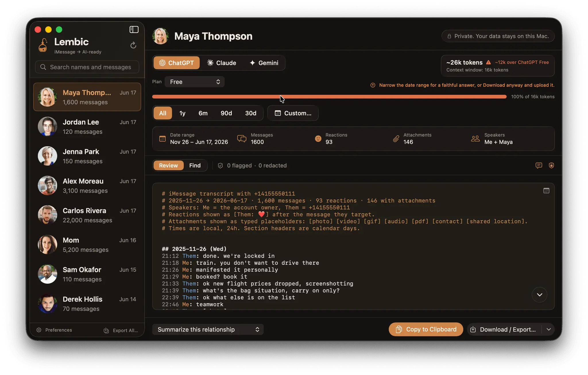Screen dimensions: 588x375
Task: Click 'Private. Your data stays on this Mac.' badge
Action: click(498, 36)
